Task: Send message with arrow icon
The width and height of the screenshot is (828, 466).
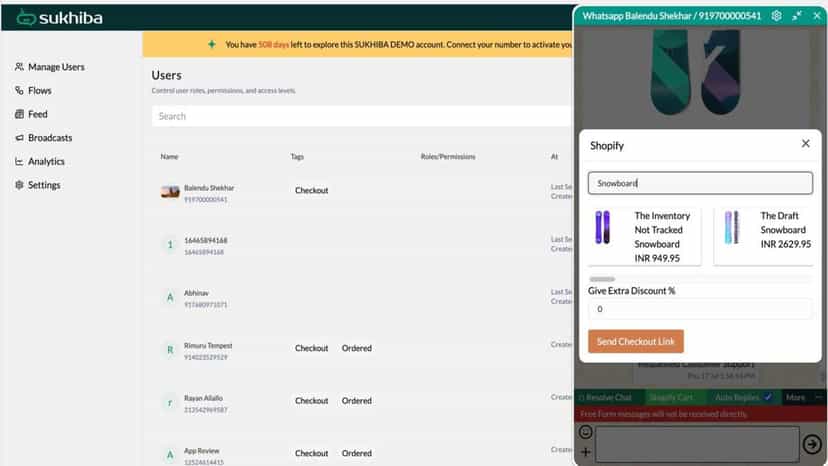Action: 812,444
